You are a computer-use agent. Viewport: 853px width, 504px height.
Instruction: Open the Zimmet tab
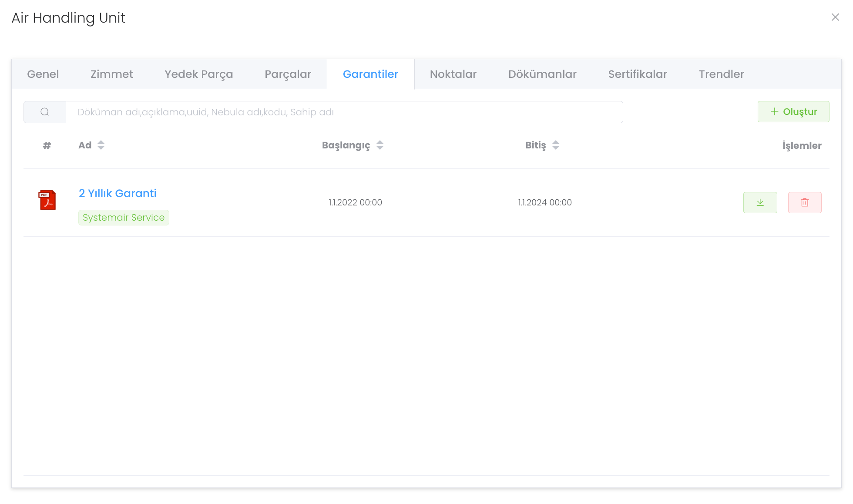point(111,74)
